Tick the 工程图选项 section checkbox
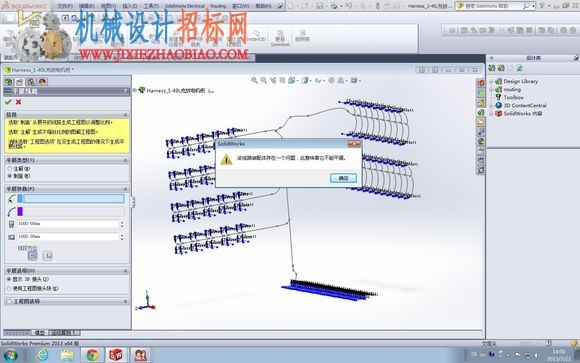 pyautogui.click(x=9, y=302)
